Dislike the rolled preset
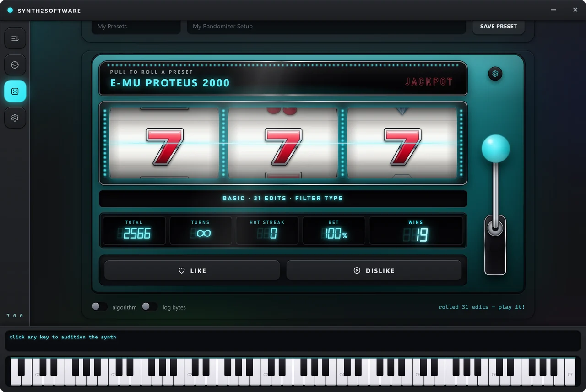 374,270
